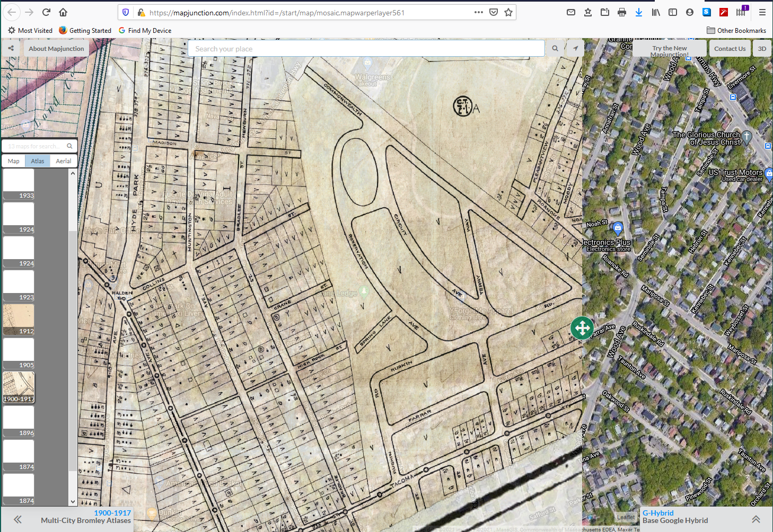This screenshot has width=773, height=532.
Task: Click the green map swipe handle
Action: (582, 328)
